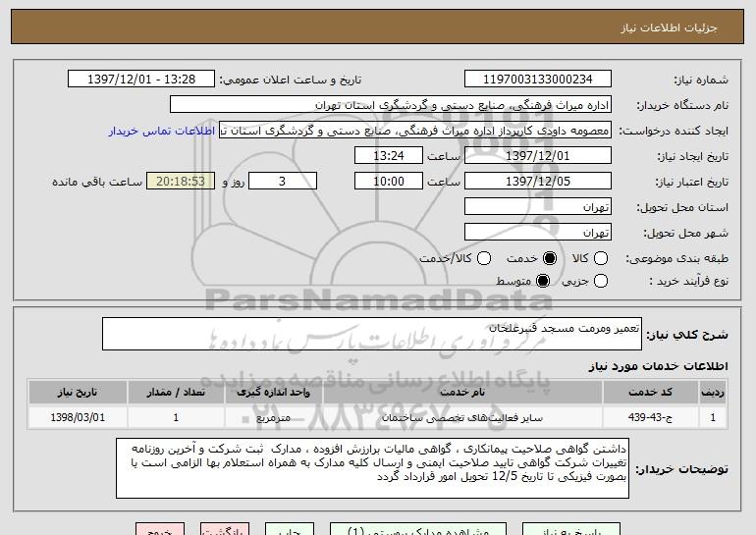Viewport: 756px width, 535px height.
Task: Click the چاپ print button
Action: [290, 530]
